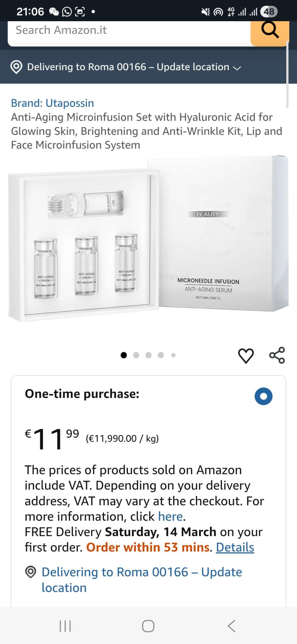Image resolution: width=297 pixels, height=644 pixels.
Task: Tap the share icon
Action: (x=277, y=355)
